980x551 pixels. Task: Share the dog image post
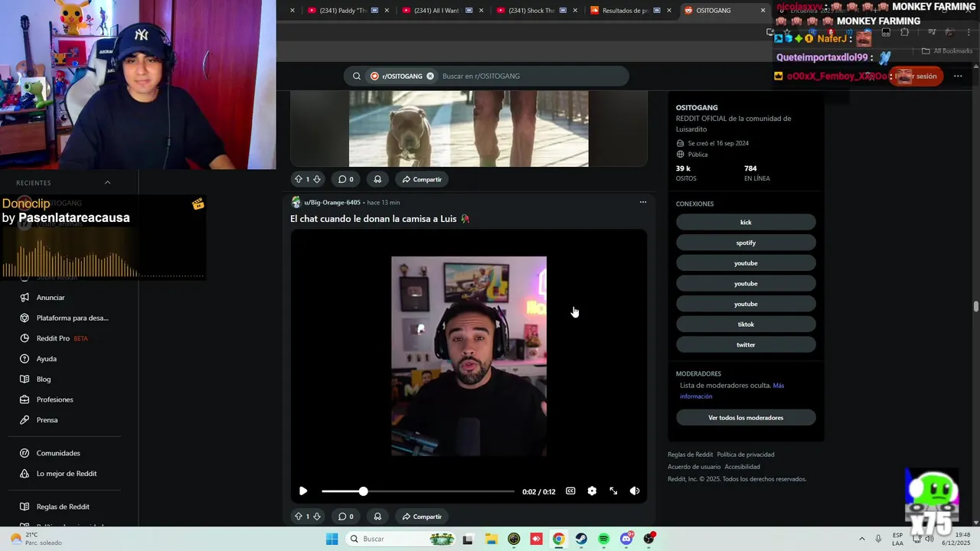click(x=422, y=179)
